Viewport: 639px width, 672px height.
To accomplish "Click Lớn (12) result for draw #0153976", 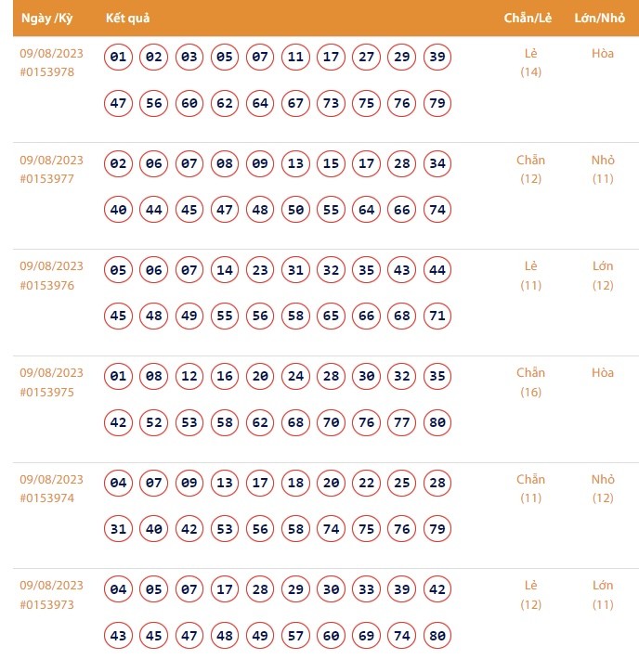I will click(x=603, y=276).
